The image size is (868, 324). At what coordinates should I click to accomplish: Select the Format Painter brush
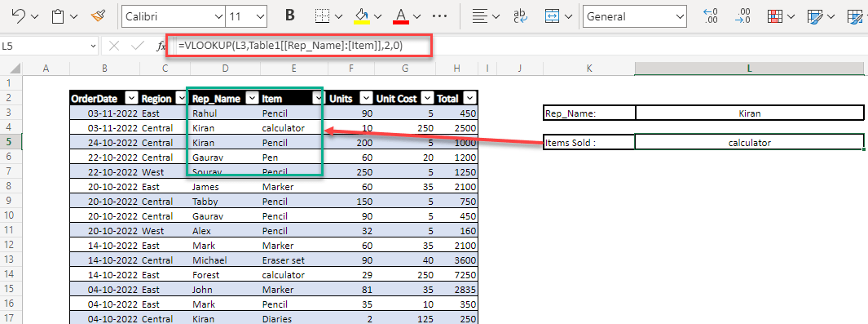98,16
